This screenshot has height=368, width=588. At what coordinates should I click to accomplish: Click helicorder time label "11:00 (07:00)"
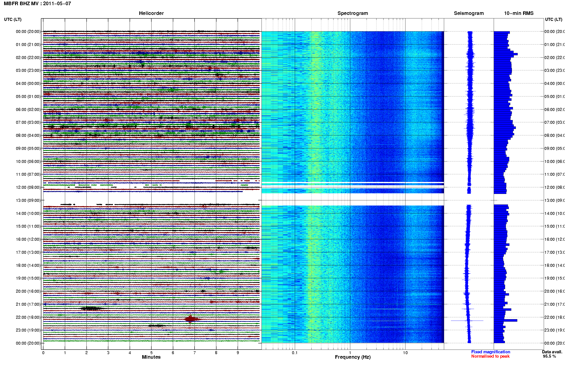click(28, 174)
